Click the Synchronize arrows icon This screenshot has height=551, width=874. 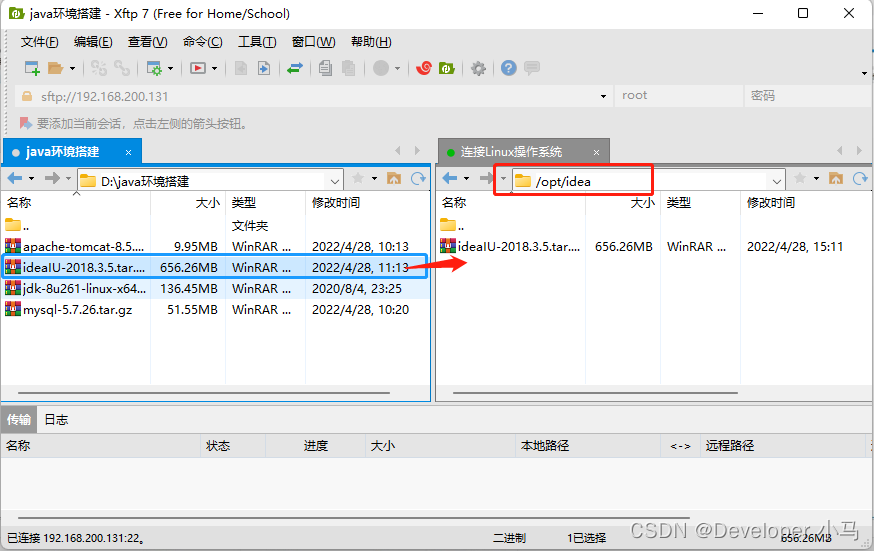pyautogui.click(x=295, y=68)
